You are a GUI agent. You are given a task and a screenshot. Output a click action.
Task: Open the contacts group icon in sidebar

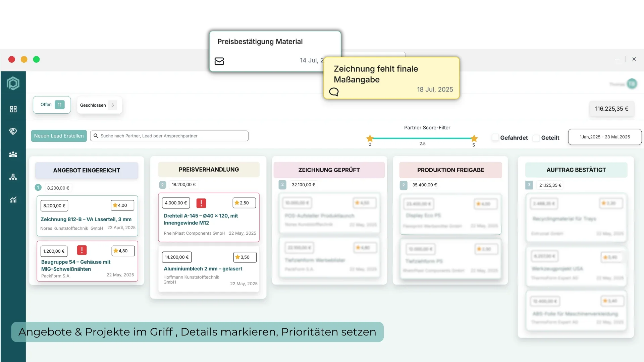(13, 155)
